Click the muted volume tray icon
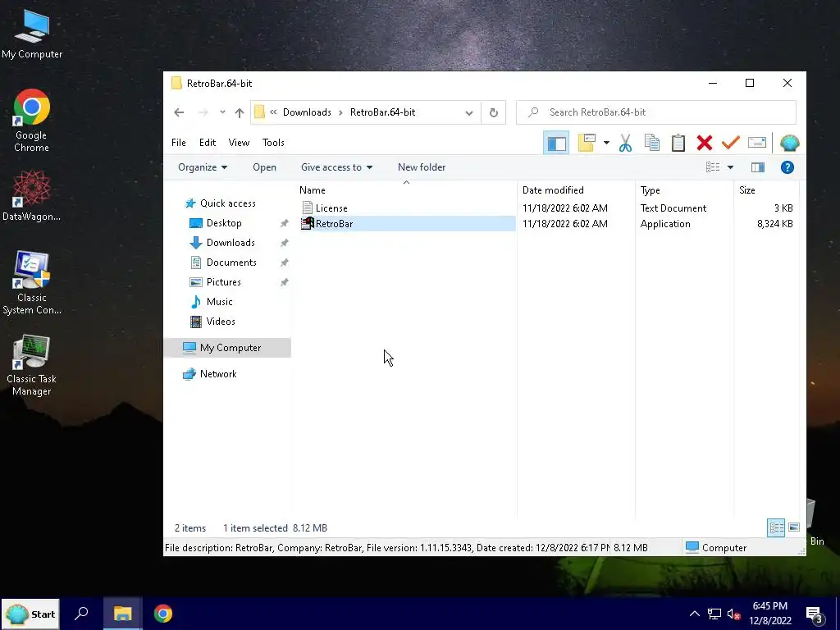Image resolution: width=840 pixels, height=630 pixels. pyautogui.click(x=733, y=614)
